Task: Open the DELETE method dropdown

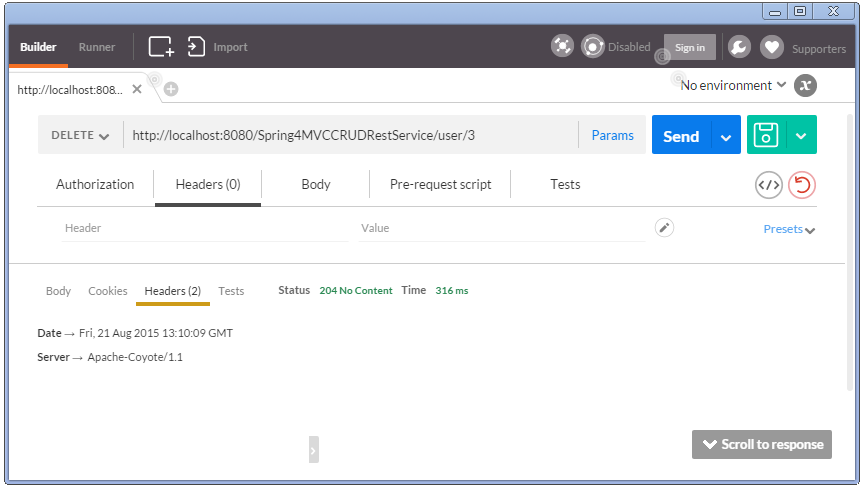Action: click(80, 135)
